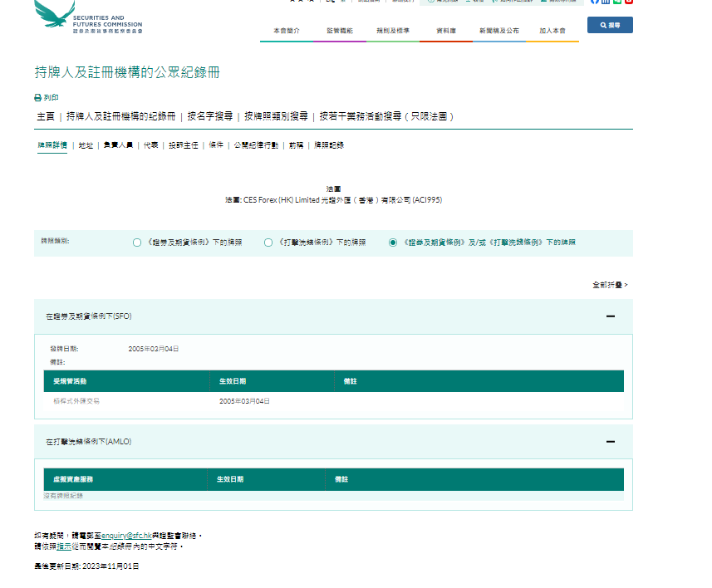Viewport: 712px width, 588px height.
Task: Open the 新聞稿及公布 menu
Action: coord(499,31)
